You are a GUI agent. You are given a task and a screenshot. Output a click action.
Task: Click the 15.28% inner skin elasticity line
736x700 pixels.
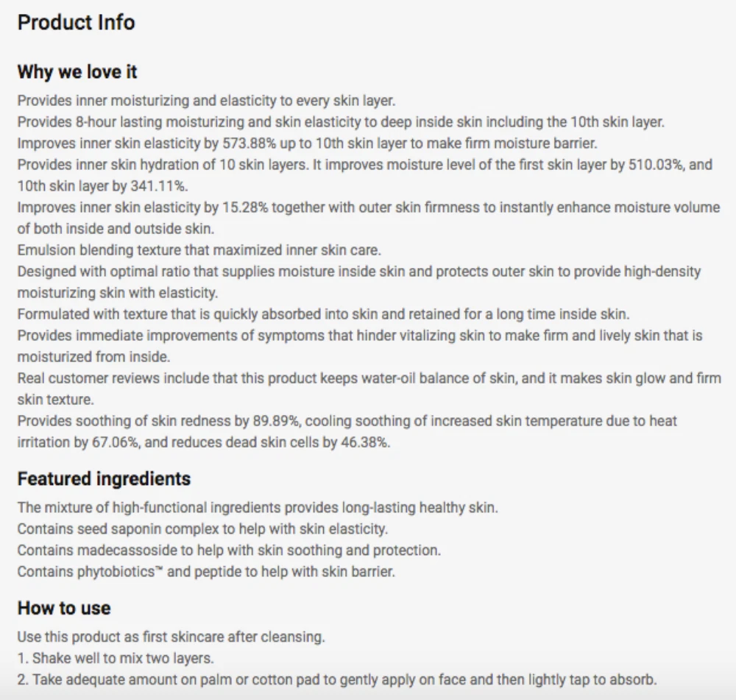[x=368, y=208]
